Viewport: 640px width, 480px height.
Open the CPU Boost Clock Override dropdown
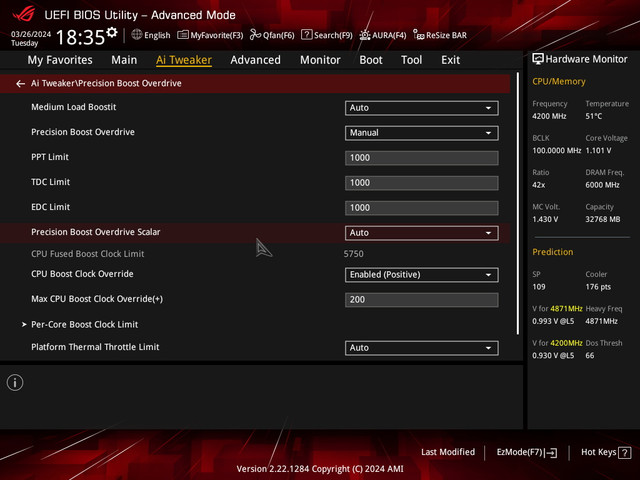(x=422, y=275)
